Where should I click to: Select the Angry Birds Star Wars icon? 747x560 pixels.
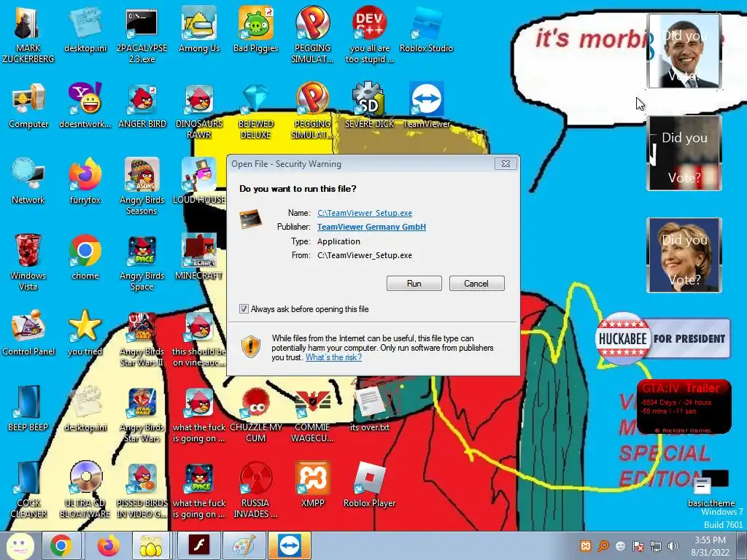142,415
